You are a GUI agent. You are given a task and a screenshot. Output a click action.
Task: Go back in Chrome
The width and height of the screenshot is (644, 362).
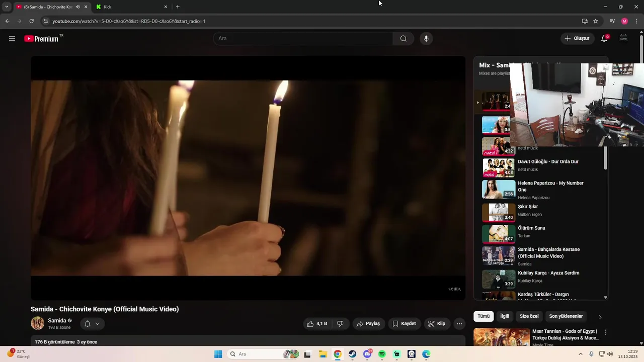pyautogui.click(x=7, y=21)
